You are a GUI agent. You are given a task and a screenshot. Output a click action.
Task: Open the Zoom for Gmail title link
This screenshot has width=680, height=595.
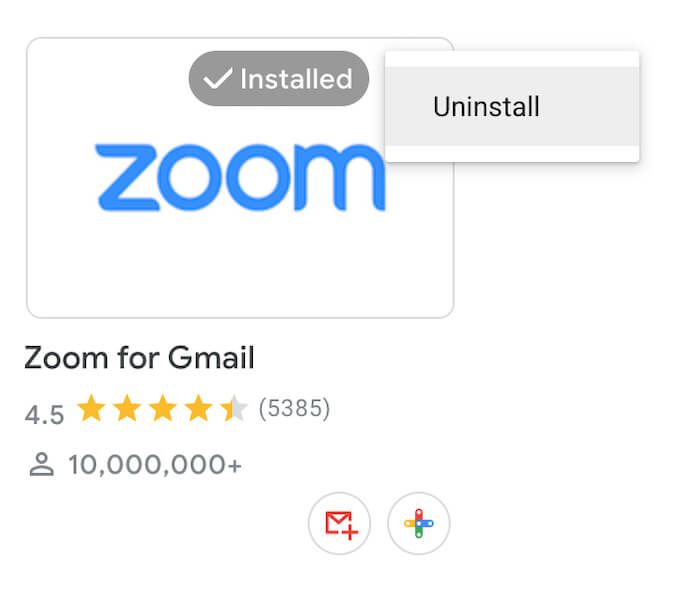(139, 358)
